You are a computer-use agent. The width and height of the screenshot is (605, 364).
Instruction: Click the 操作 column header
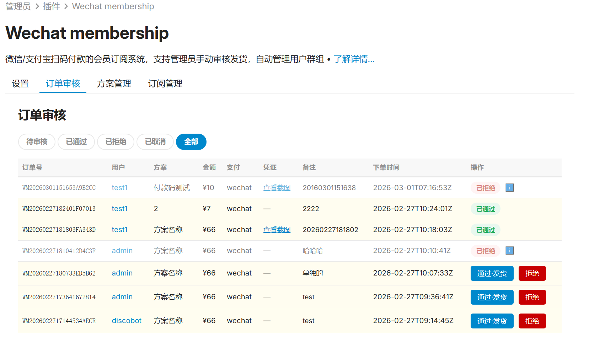[477, 167]
